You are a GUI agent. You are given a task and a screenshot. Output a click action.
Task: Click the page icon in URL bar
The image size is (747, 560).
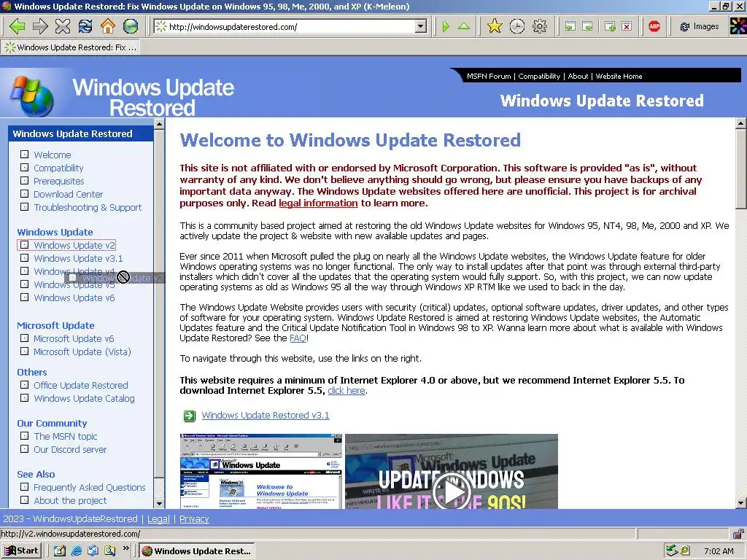pos(161,27)
